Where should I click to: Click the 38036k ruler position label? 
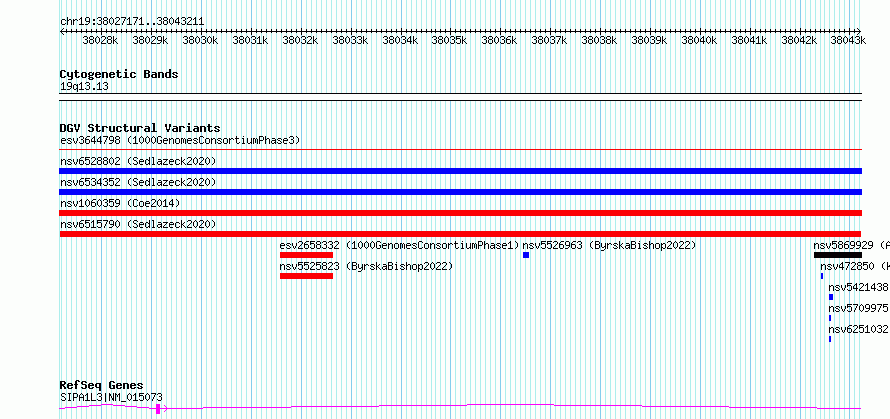pyautogui.click(x=499, y=40)
